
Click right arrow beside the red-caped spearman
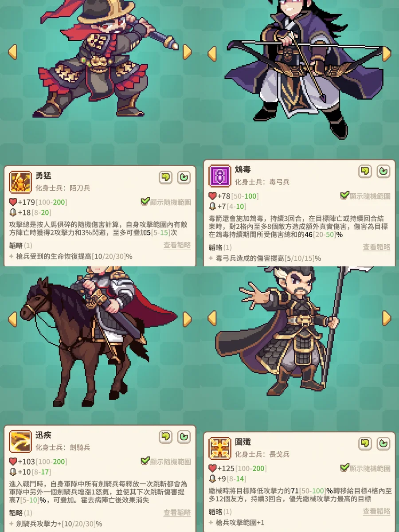point(187,52)
